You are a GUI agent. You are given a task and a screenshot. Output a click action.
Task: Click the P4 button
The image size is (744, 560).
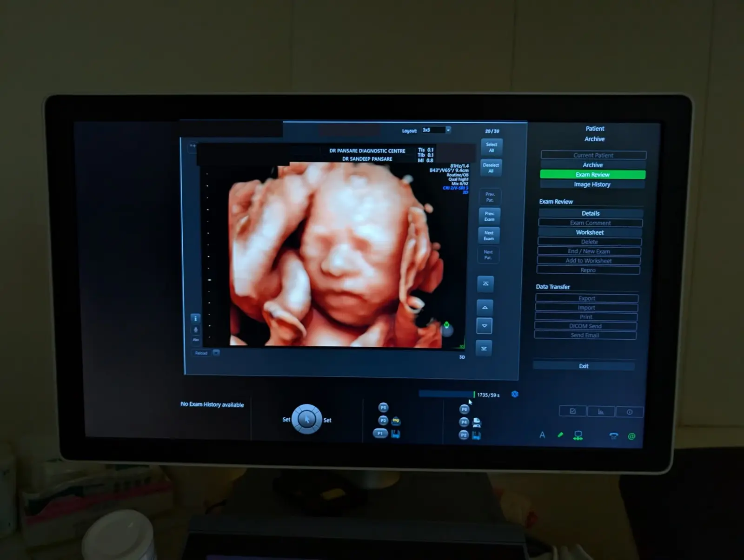pos(464,422)
